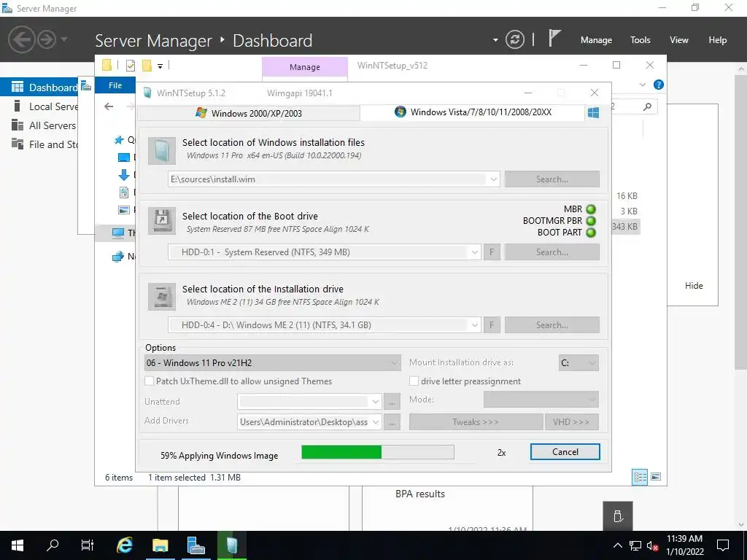Click Search for installation files
Screen dimensions: 747x560
tap(551, 179)
